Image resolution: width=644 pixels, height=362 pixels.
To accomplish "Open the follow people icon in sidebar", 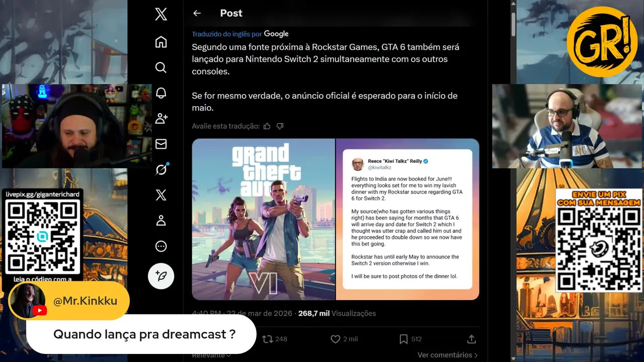I will pyautogui.click(x=161, y=119).
